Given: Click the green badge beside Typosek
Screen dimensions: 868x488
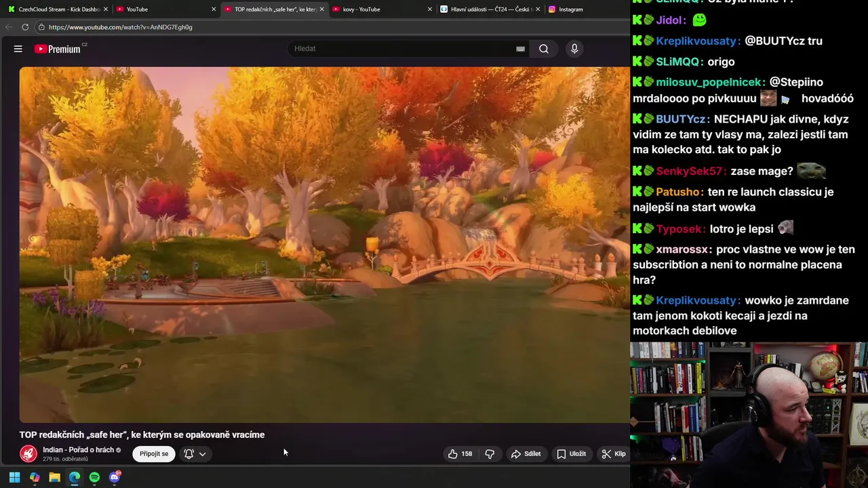Looking at the screenshot, I should tap(649, 229).
